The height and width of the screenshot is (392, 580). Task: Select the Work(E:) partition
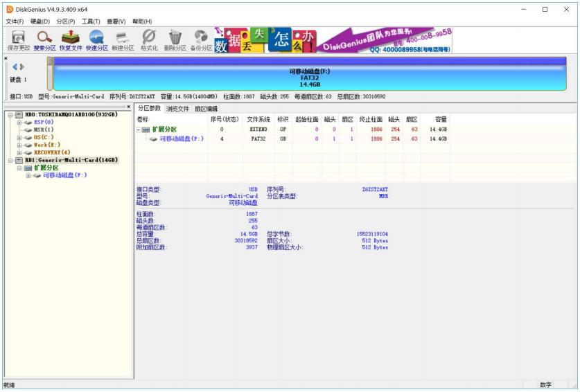coord(47,145)
